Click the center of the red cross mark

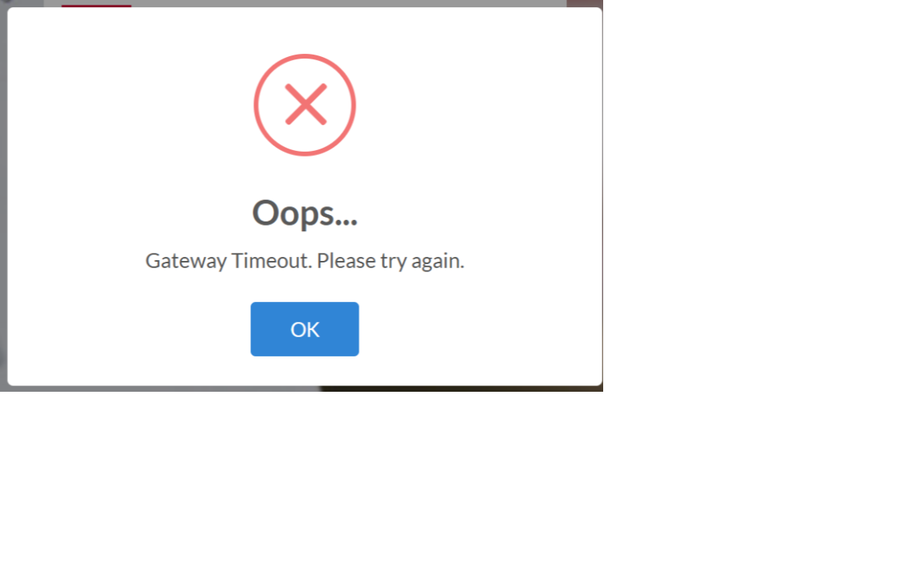306,104
